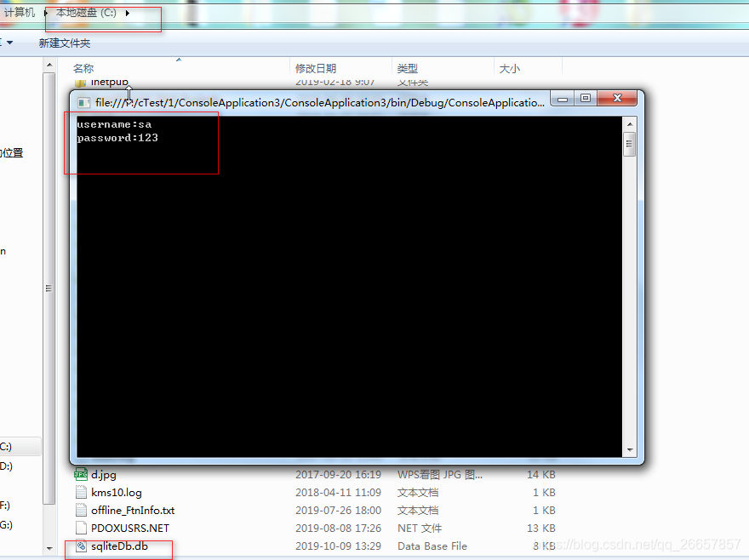Click the PDOXUSRS.NET file name
This screenshot has width=749, height=560.
point(130,529)
